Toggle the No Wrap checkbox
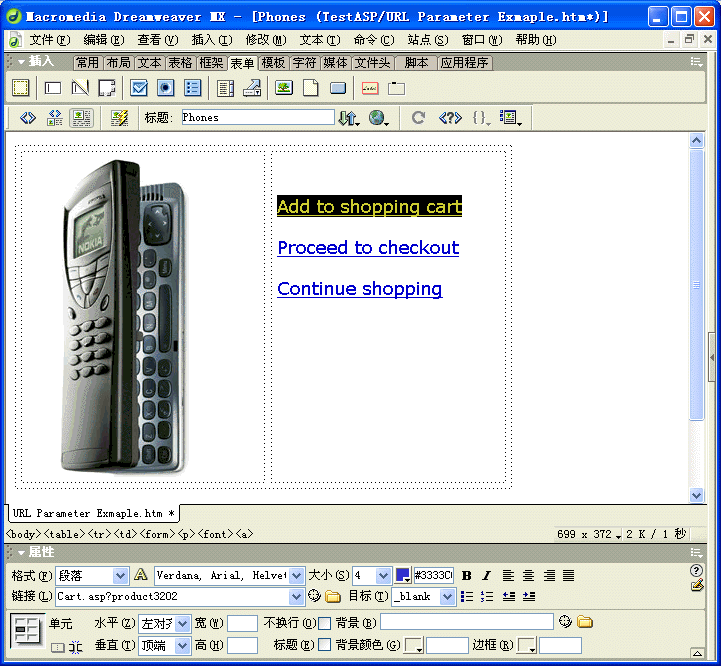 tap(324, 623)
